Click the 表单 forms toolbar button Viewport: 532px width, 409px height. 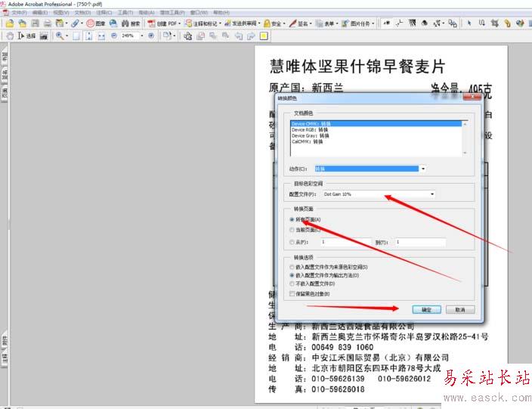click(x=325, y=23)
